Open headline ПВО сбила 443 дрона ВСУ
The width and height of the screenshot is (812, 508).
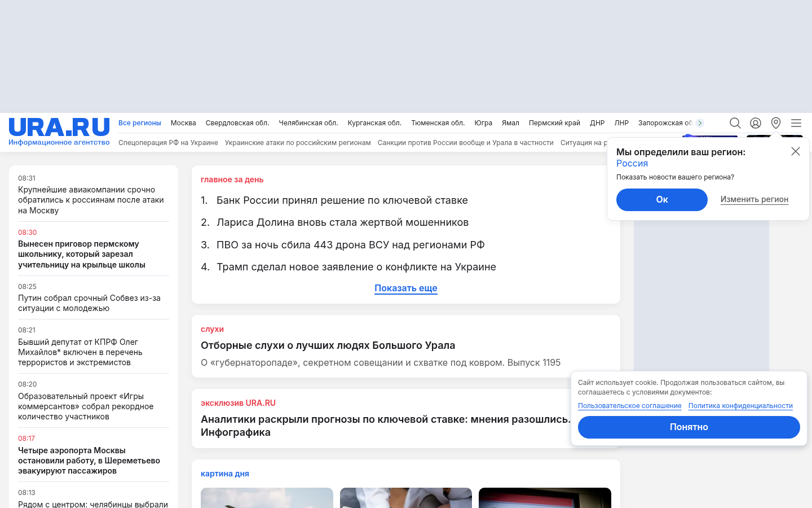pos(351,245)
